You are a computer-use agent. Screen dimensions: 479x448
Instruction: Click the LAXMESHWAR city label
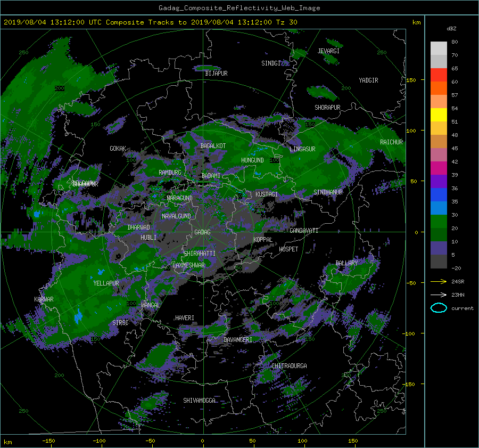[x=188, y=265]
